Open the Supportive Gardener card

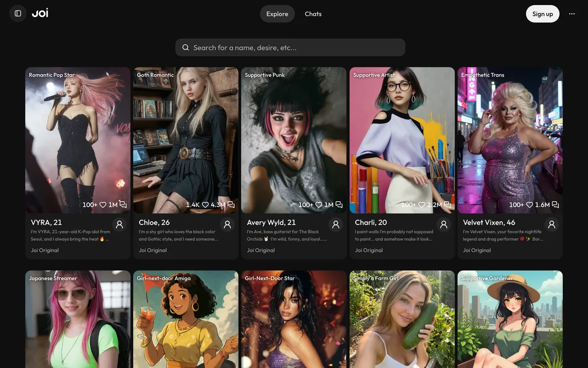coord(510,319)
